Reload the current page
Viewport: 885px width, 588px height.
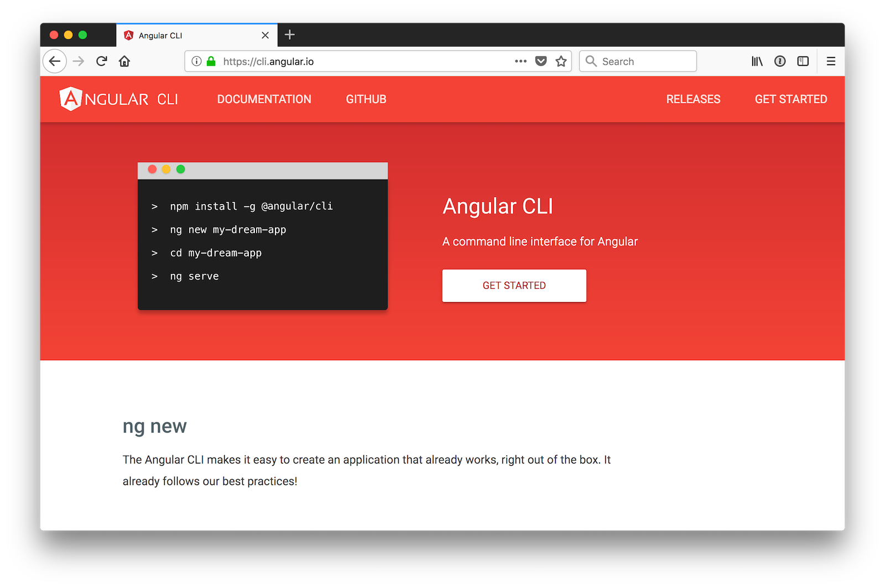tap(101, 61)
